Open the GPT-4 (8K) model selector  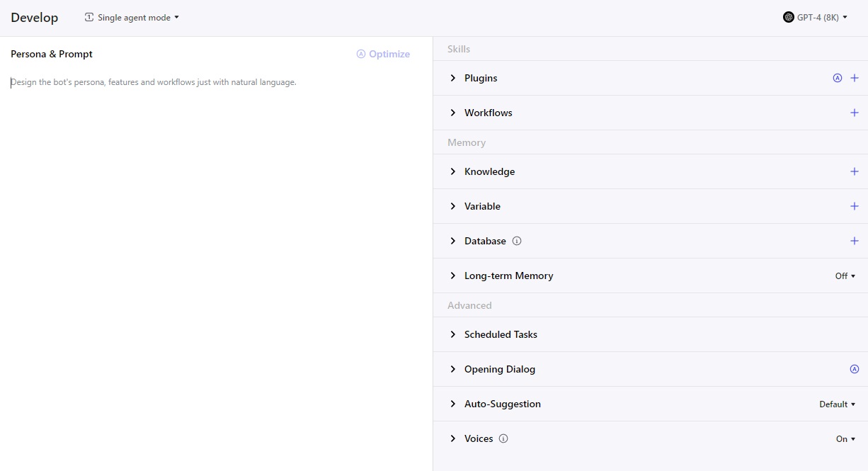(815, 18)
